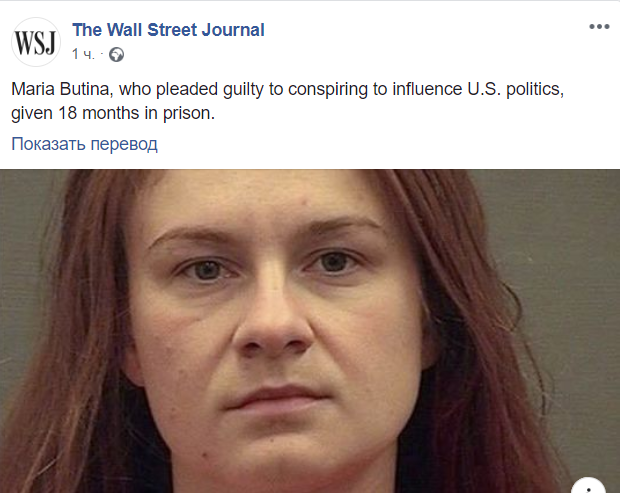Select the page name header The Wall Street Journal
The height and width of the screenshot is (493, 620).
coord(168,30)
